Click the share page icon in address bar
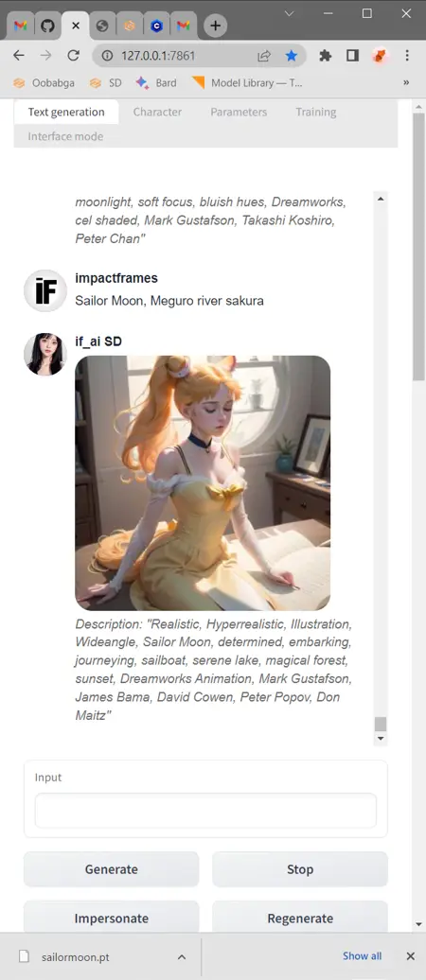Image resolution: width=426 pixels, height=980 pixels. (x=264, y=56)
